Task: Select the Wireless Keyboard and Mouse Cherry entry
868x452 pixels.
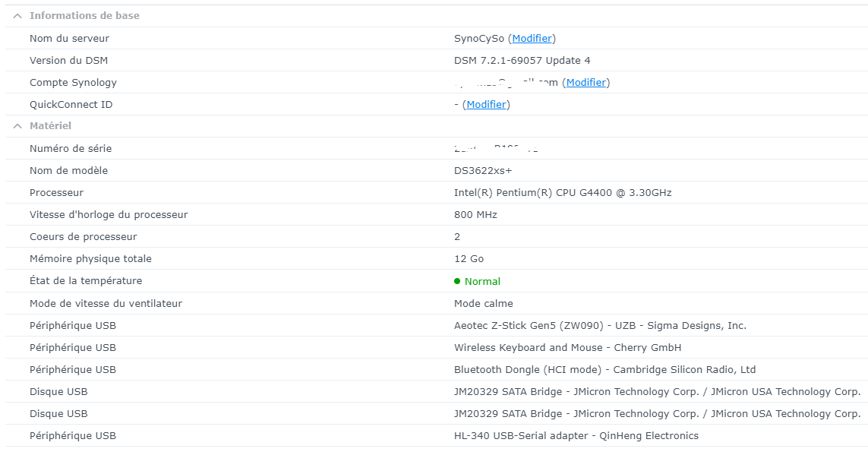Action: click(567, 348)
